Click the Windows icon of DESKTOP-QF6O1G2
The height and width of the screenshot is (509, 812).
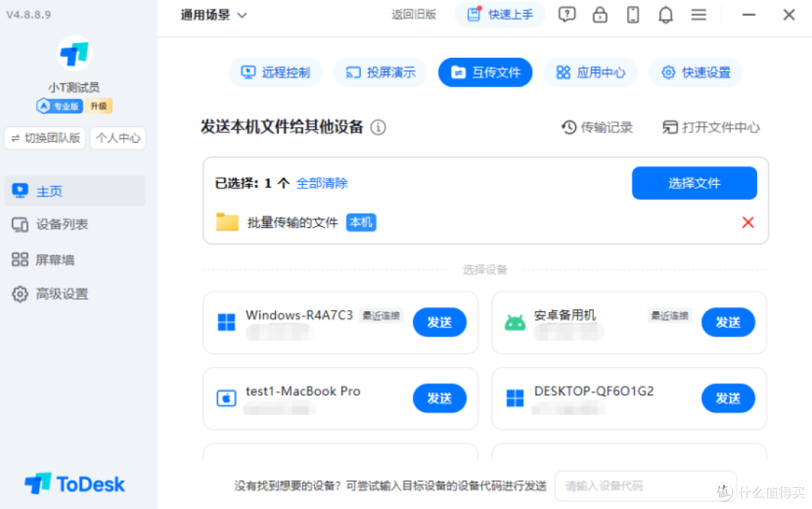pyautogui.click(x=515, y=398)
